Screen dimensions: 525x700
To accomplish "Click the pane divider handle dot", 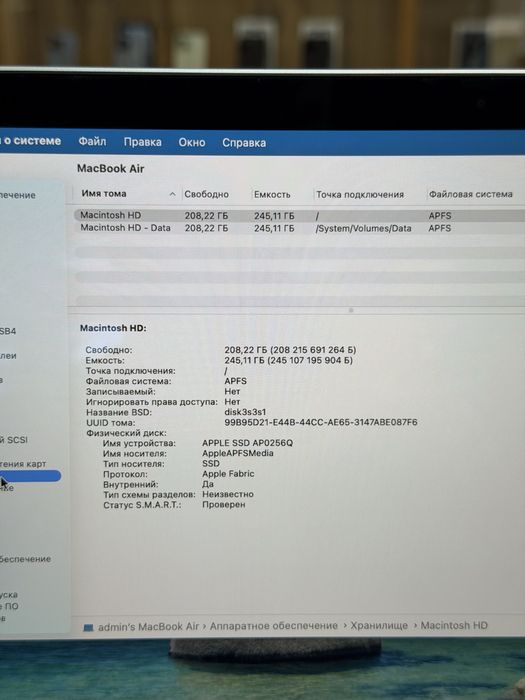I will (x=351, y=309).
